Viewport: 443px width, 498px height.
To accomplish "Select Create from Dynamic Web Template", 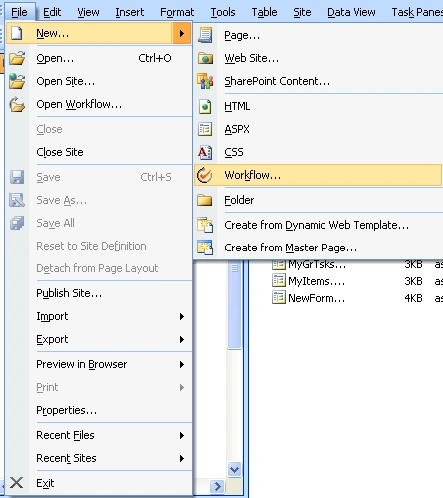I will coord(318,225).
